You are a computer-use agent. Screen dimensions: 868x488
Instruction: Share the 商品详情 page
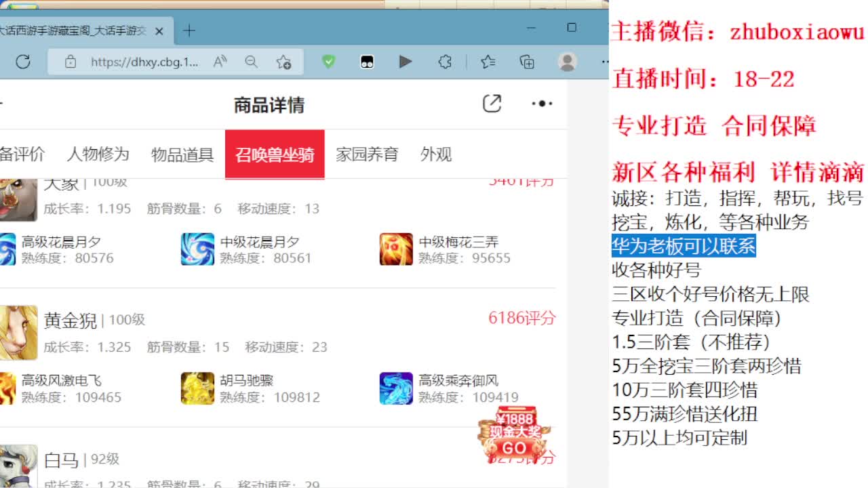pos(492,104)
